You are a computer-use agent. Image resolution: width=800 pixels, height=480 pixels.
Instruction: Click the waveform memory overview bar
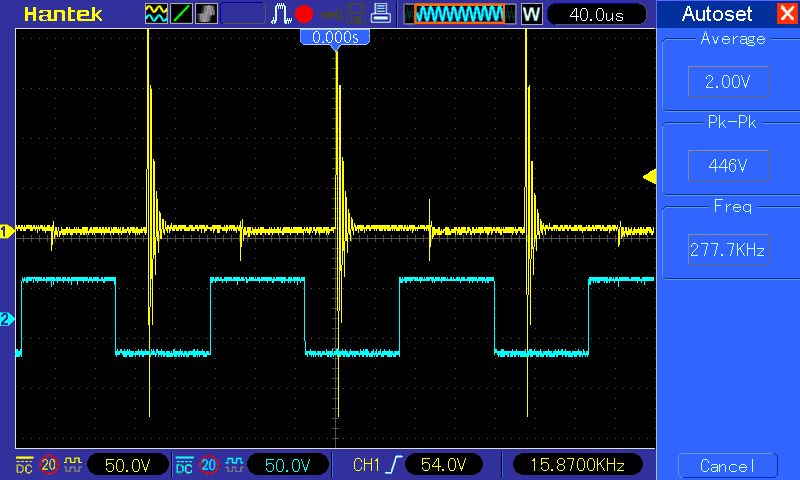pos(459,14)
